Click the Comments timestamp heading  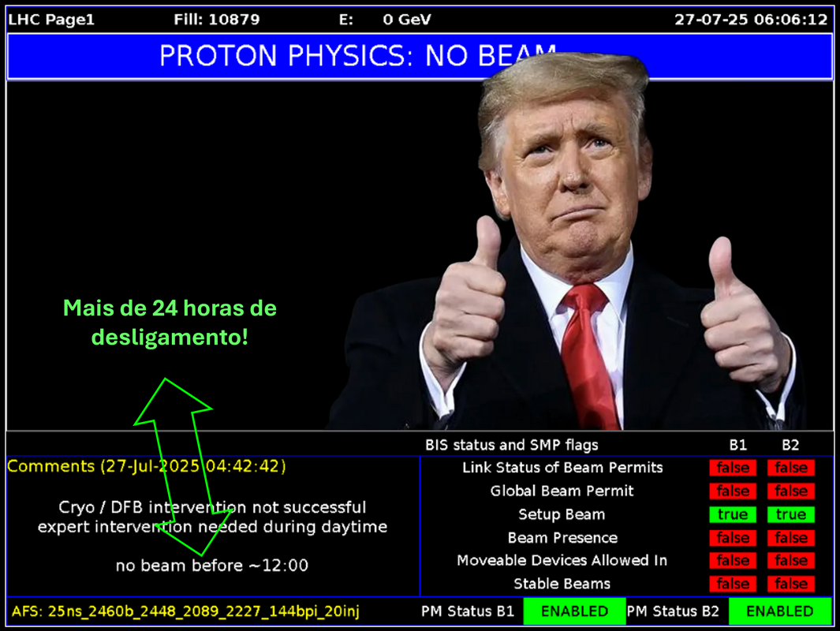point(147,466)
